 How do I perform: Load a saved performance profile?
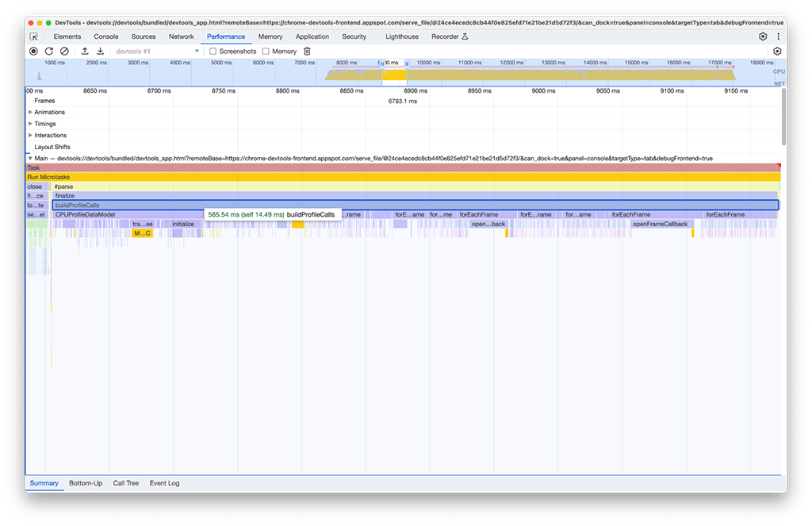(x=84, y=51)
